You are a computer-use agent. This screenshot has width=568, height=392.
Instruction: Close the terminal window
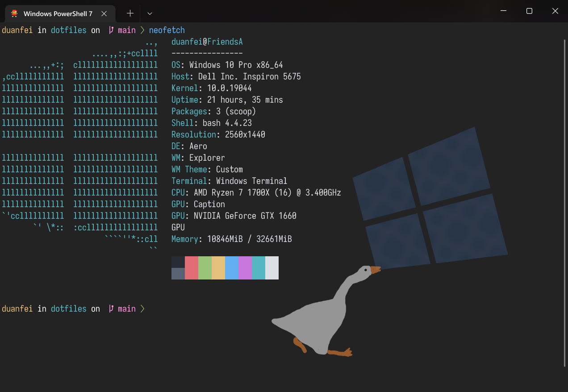[x=555, y=11]
